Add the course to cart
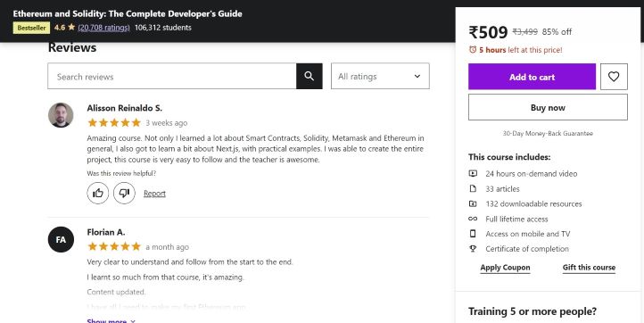Viewport: 644px width, 323px height. (532, 77)
